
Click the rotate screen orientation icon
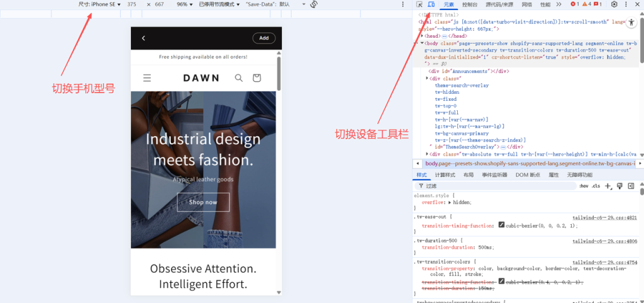tap(313, 4)
